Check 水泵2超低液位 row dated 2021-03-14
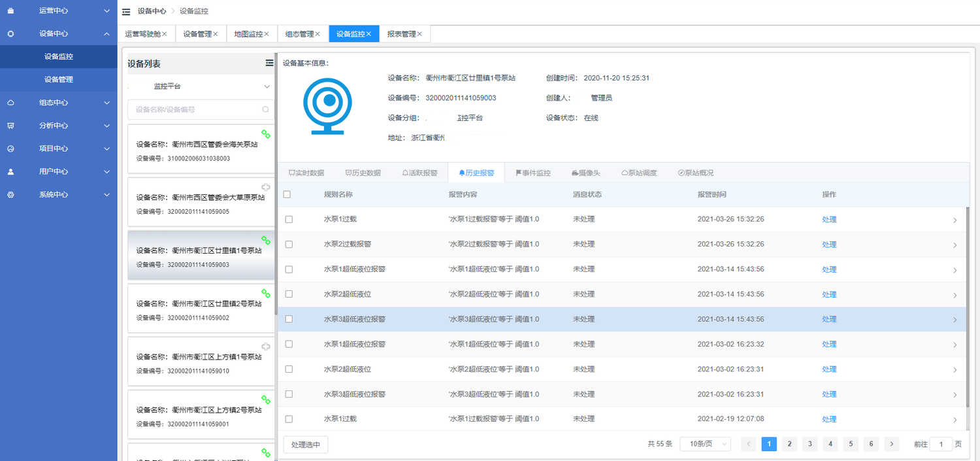The image size is (980, 461). click(289, 294)
